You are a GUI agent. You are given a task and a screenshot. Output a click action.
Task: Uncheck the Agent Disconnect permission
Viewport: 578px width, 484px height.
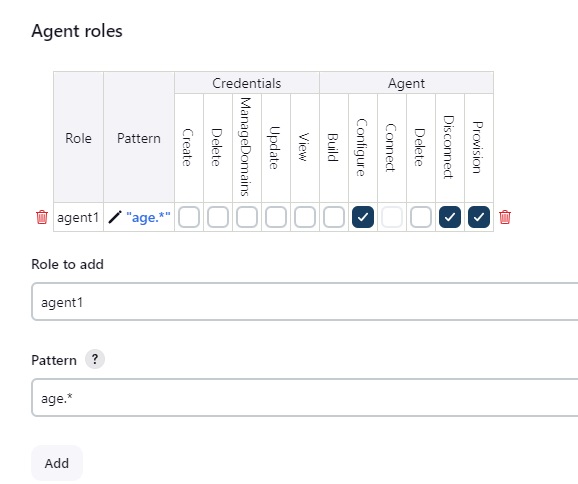point(450,217)
